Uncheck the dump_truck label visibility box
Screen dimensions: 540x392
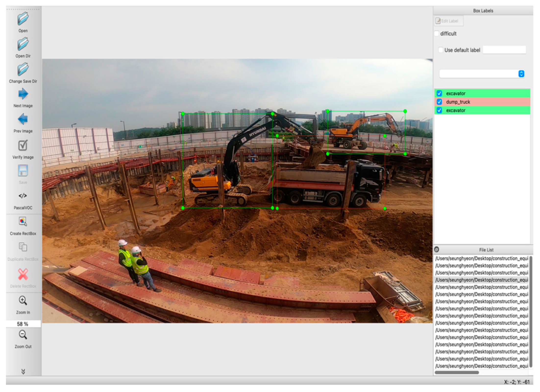pyautogui.click(x=439, y=102)
